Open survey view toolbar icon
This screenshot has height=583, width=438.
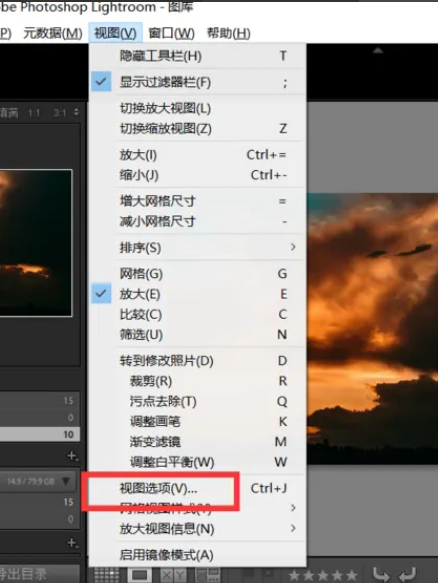click(x=208, y=575)
